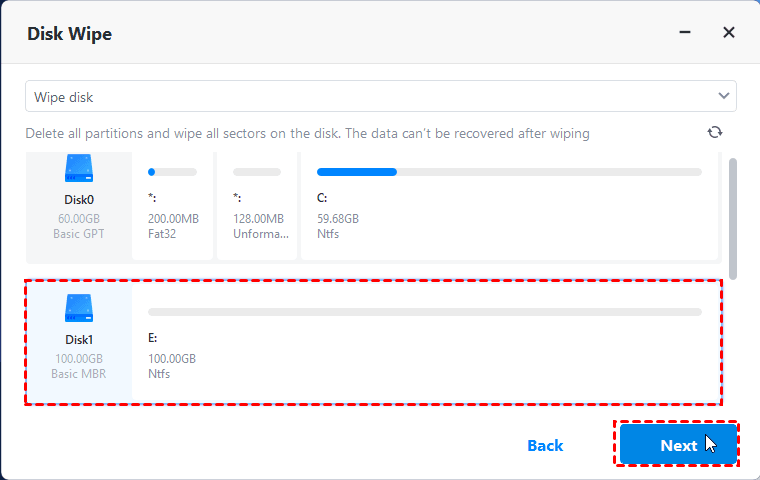Click the dropdown chevron arrow

[x=724, y=97]
